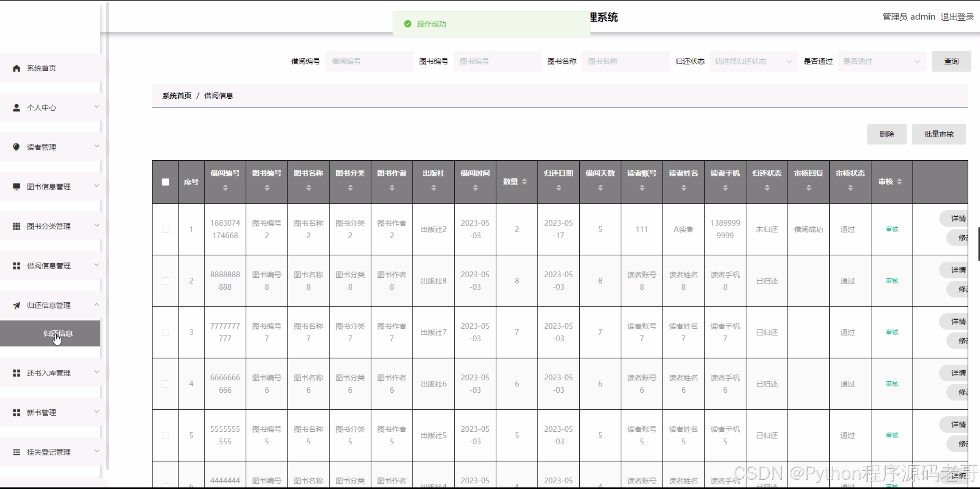Viewport: 980px width, 489px height.
Task: Click the green 审核 link in row 2
Action: (x=892, y=281)
